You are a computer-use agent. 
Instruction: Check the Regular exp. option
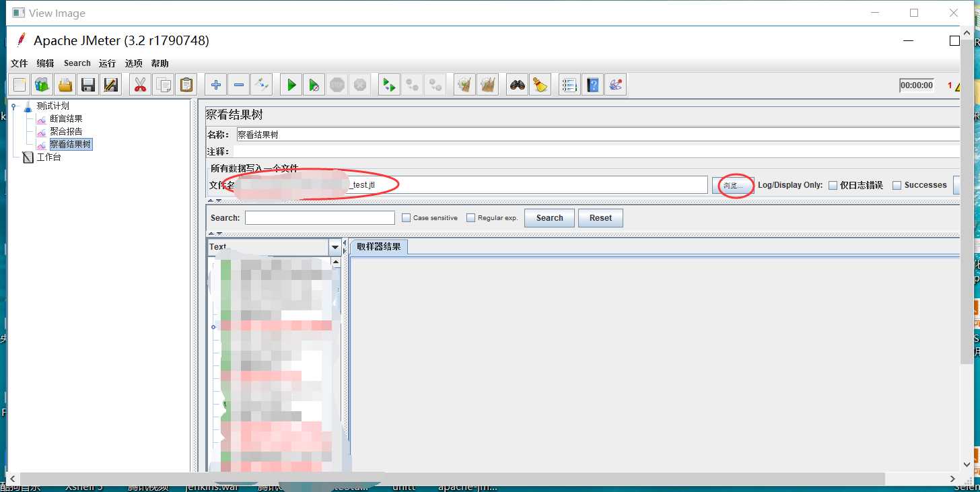pyautogui.click(x=470, y=218)
